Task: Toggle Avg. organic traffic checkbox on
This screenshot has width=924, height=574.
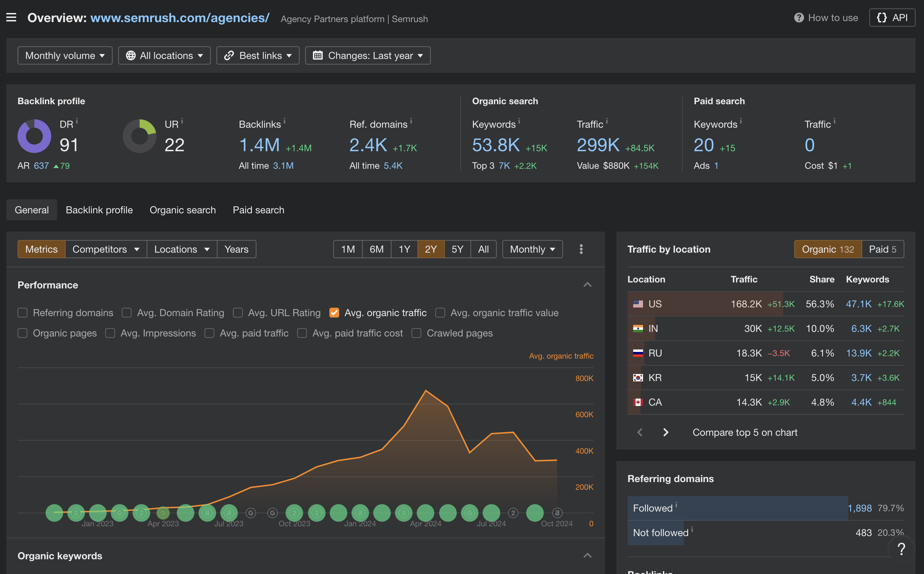Action: coord(334,312)
